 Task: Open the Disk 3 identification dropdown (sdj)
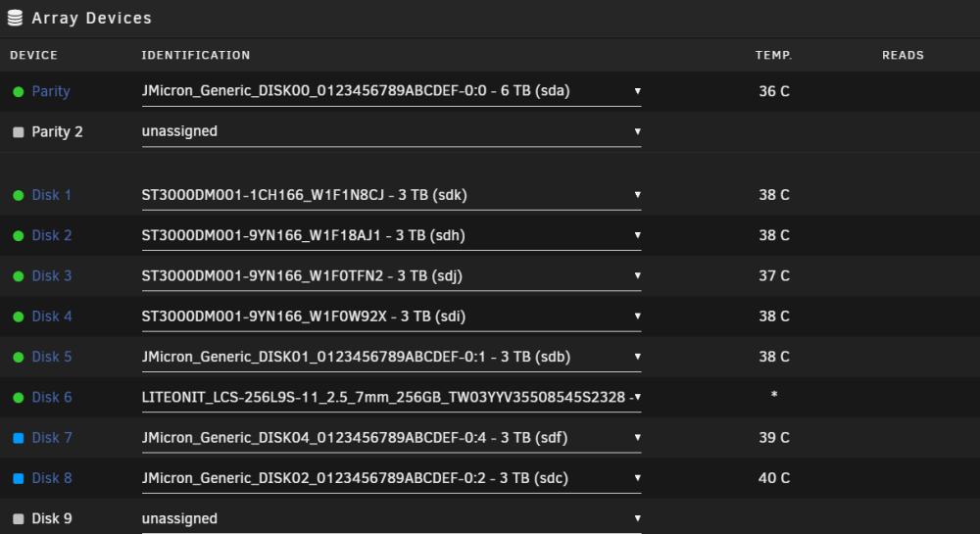(x=391, y=275)
